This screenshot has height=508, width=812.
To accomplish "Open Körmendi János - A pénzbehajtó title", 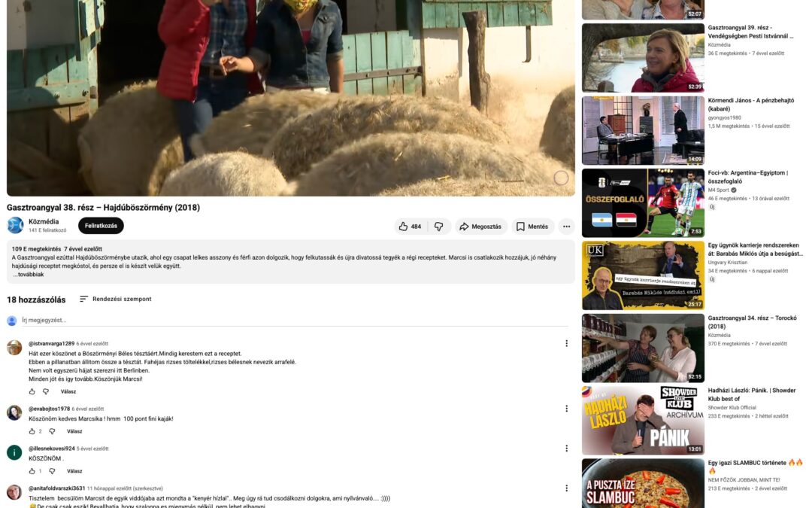I will [751, 104].
